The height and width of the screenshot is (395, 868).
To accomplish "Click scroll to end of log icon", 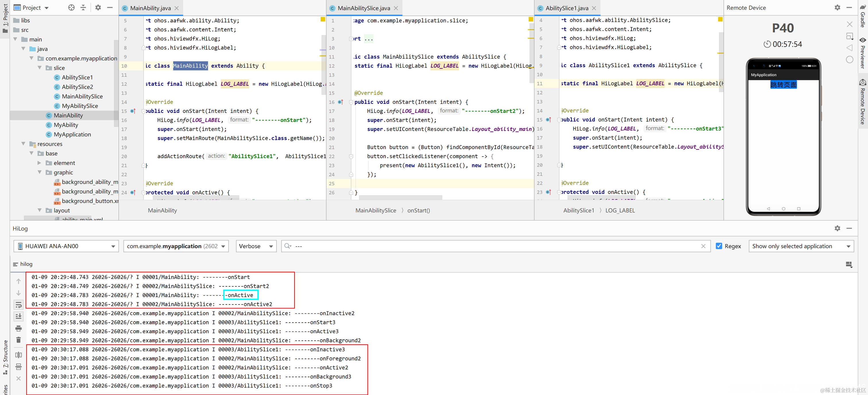I will tap(19, 316).
